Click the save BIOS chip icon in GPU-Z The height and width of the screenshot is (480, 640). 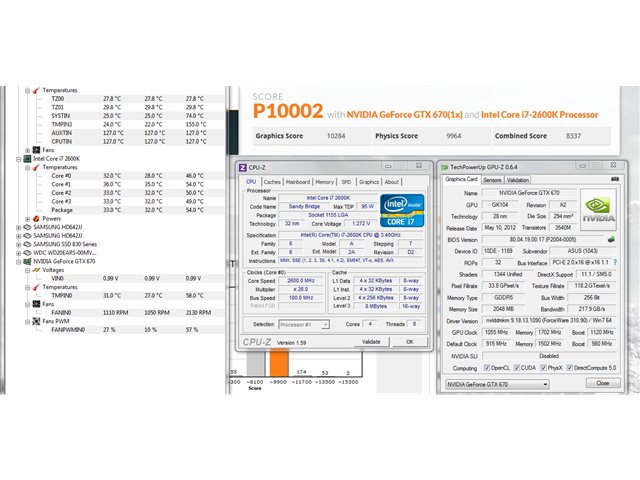(611, 240)
